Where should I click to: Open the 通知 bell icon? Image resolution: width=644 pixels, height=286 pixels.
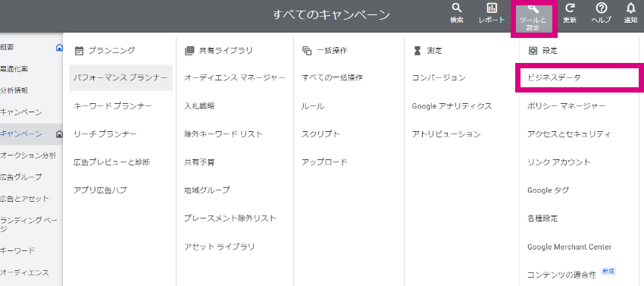coord(630,8)
